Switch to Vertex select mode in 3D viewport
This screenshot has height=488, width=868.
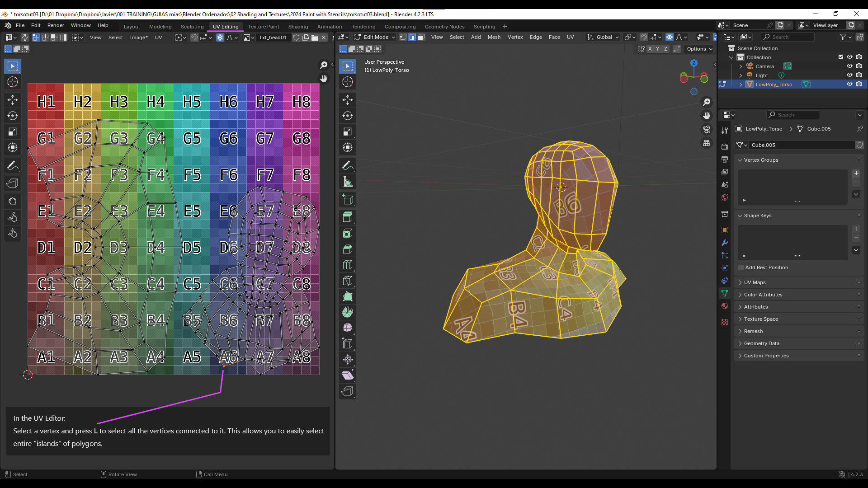(403, 37)
